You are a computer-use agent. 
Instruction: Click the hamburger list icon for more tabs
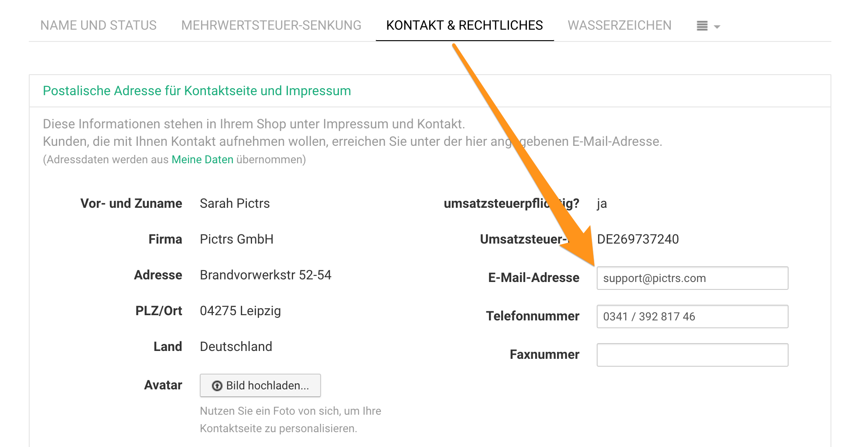(702, 26)
